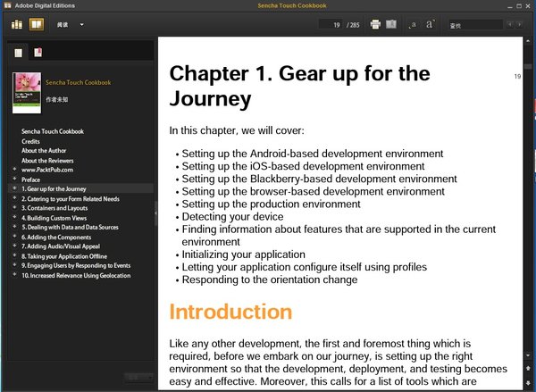This screenshot has height=392, width=536.
Task: Increase text size with large 'a'
Action: click(430, 24)
